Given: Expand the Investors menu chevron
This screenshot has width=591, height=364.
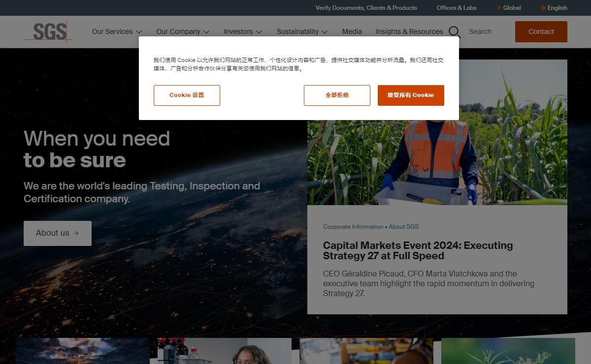Looking at the screenshot, I should [x=259, y=32].
